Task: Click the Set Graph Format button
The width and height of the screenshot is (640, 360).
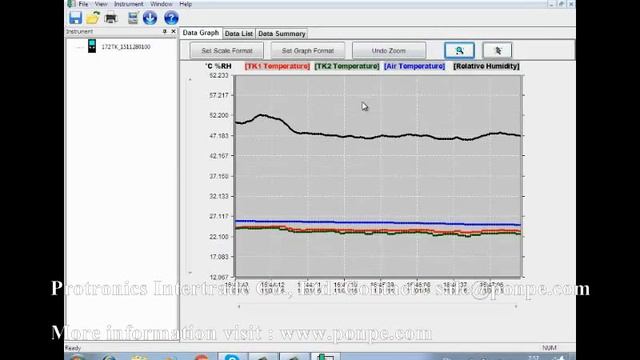Action: coord(308,51)
